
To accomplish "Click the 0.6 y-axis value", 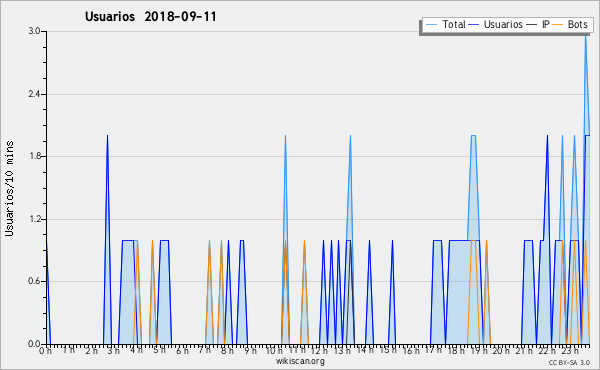I will [34, 281].
